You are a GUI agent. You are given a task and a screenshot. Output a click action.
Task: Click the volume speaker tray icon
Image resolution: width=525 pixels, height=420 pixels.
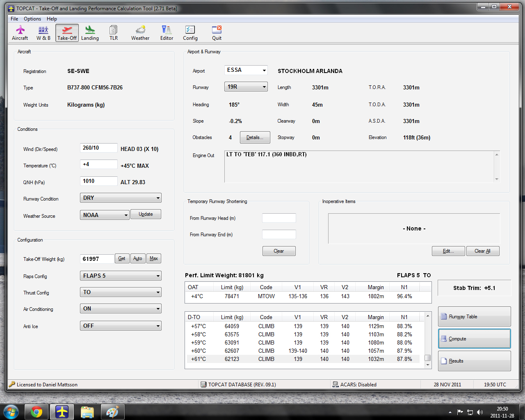[480, 412]
